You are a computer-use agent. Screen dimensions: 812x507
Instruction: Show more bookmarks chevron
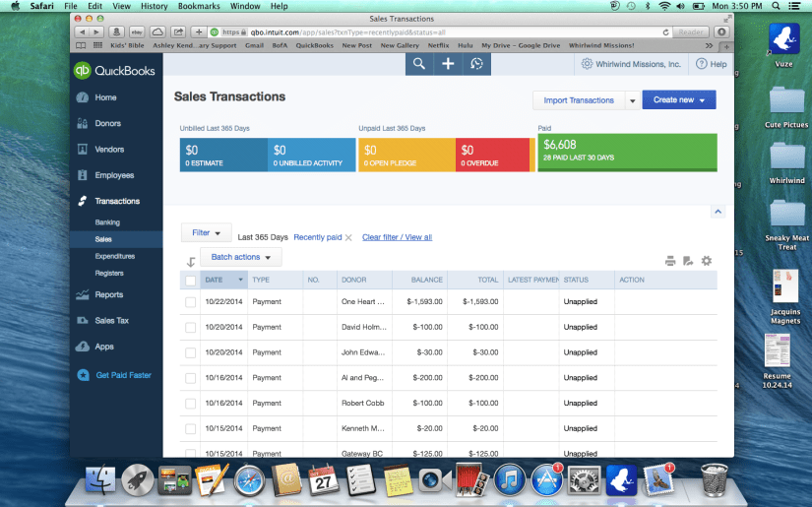pos(709,45)
